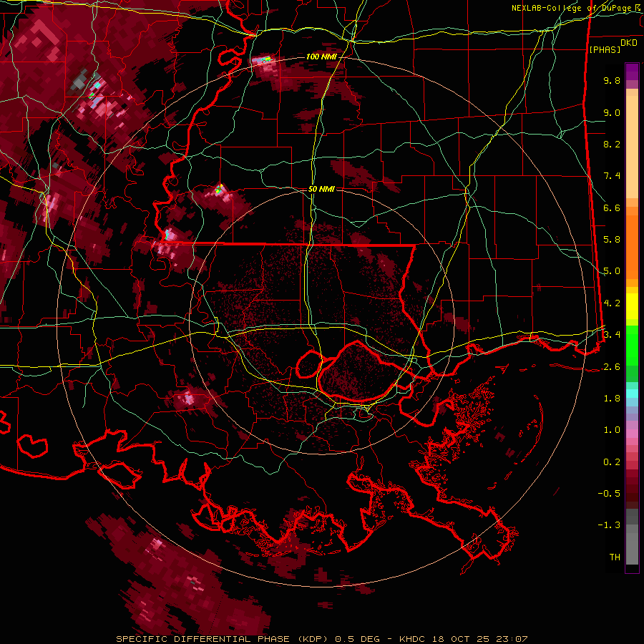The height and width of the screenshot is (644, 644).
Task: Click the 0.2 color scale label
Action: pos(612,462)
